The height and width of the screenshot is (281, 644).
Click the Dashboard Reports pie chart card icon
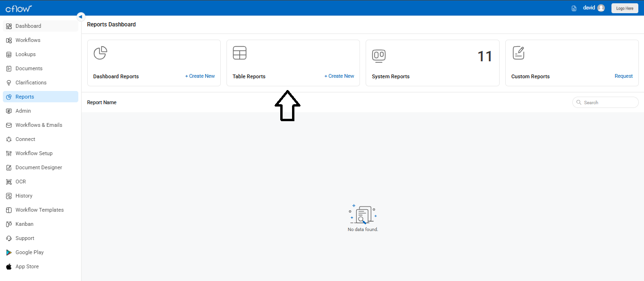point(100,53)
